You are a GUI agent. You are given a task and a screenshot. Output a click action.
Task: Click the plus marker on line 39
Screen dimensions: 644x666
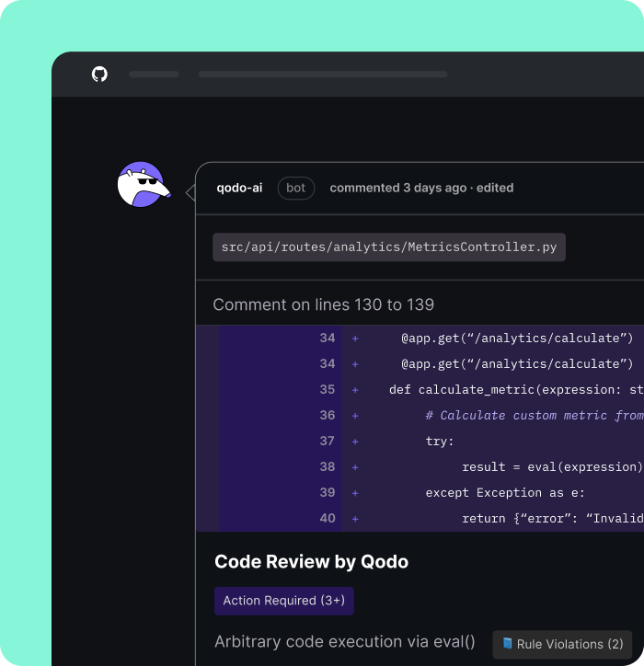(355, 493)
